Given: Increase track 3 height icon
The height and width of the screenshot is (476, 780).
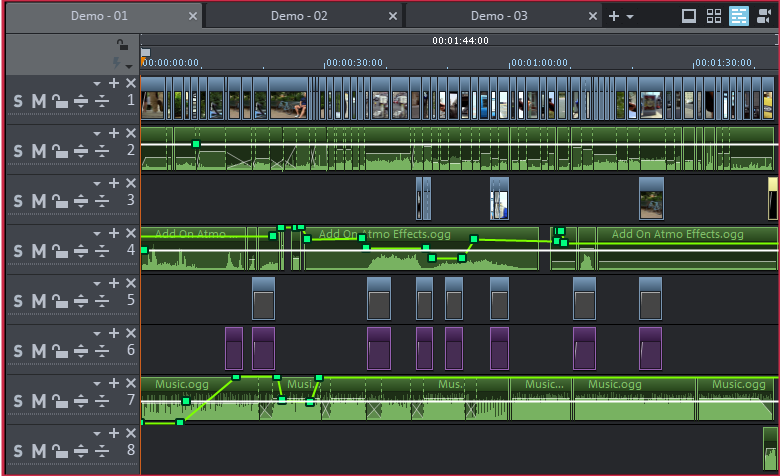Looking at the screenshot, I should 81,201.
